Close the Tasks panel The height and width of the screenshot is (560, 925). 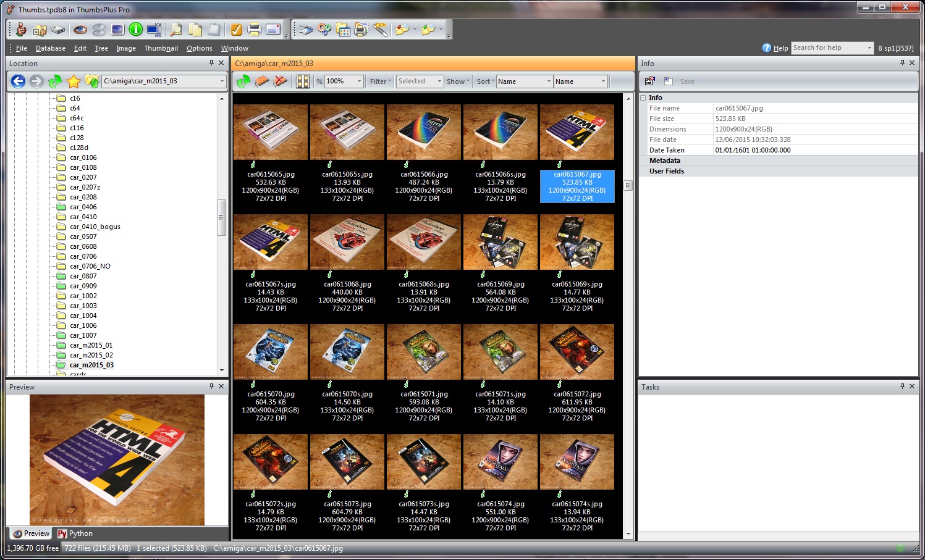point(912,387)
